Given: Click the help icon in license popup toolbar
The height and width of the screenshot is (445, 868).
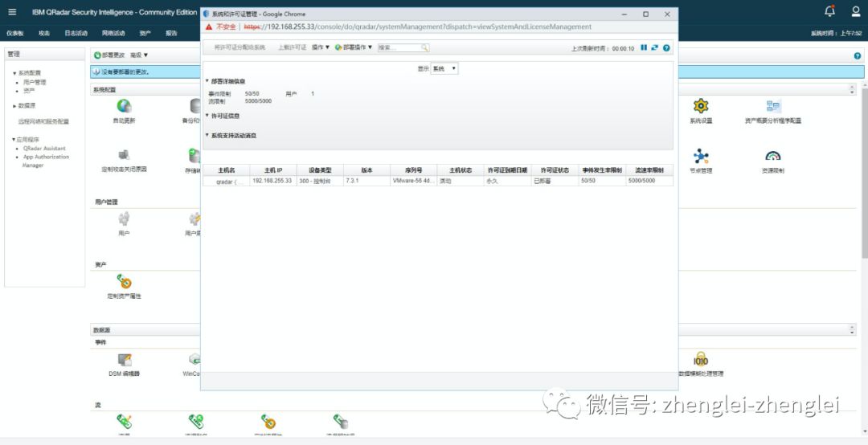Looking at the screenshot, I should 666,48.
